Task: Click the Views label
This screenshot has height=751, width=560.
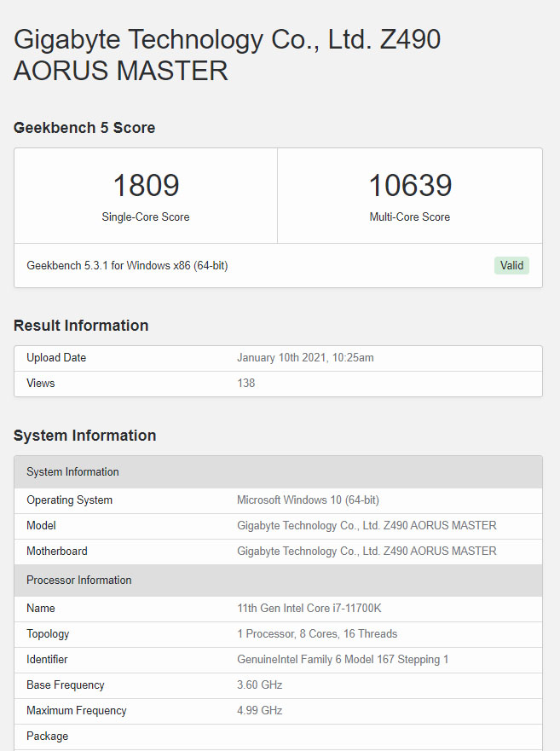Action: click(x=41, y=383)
